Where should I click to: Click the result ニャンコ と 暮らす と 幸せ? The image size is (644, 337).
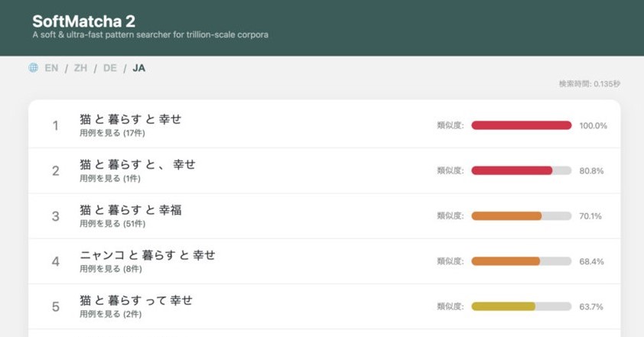(147, 255)
